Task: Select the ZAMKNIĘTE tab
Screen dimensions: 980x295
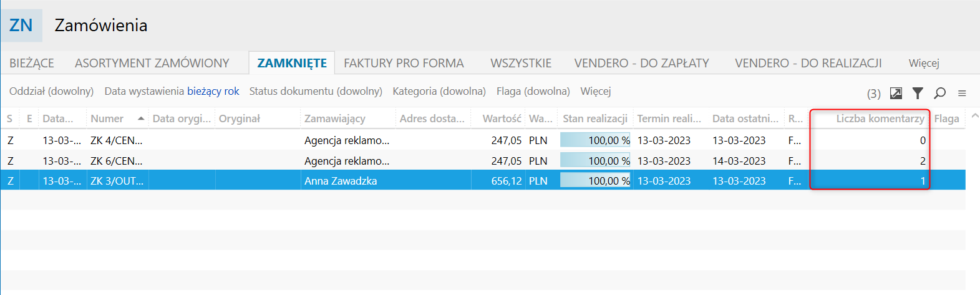Action: [x=292, y=63]
